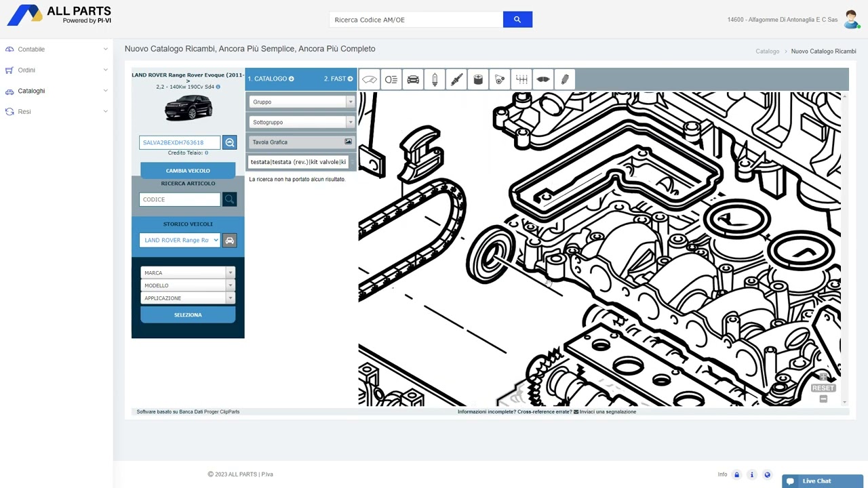Zoom out the diagram with minus button
This screenshot has width=868, height=488.
pos(823,399)
